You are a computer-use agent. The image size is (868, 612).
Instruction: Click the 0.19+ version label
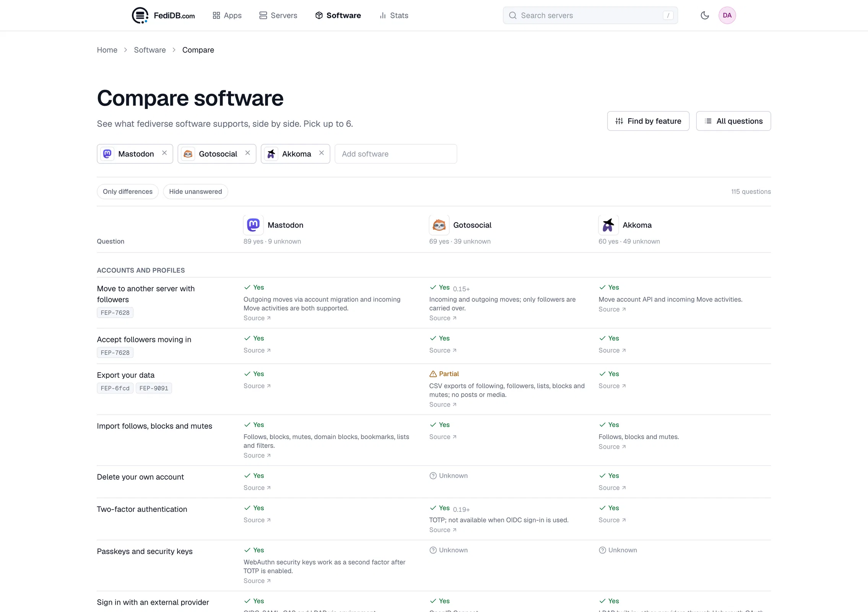(x=461, y=509)
